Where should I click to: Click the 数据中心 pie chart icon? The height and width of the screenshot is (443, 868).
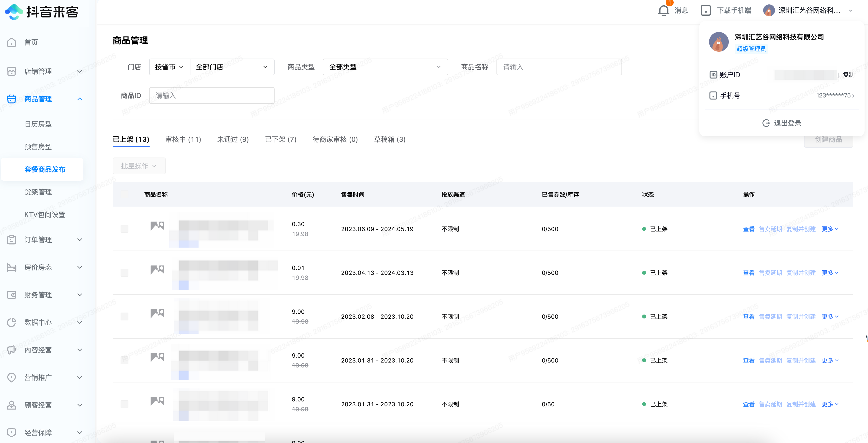click(12, 322)
